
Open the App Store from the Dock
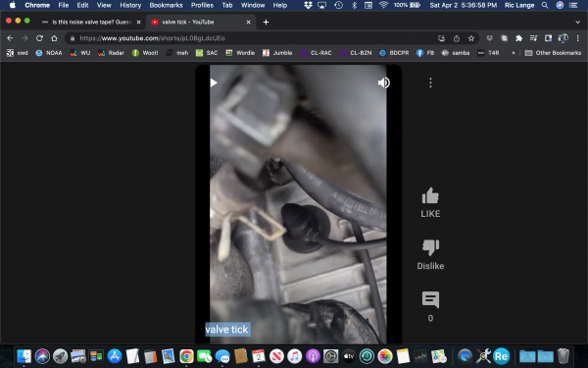tap(115, 356)
